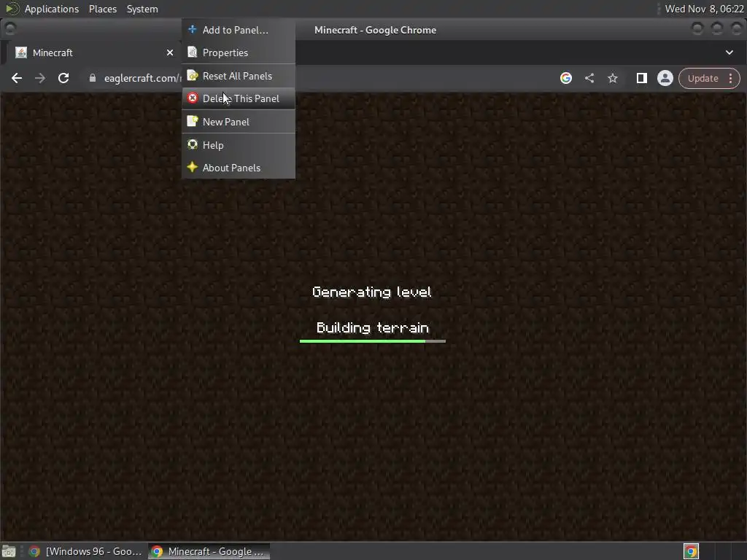The width and height of the screenshot is (747, 560).
Task: Click the clock Wed Nov 8, 06:22
Action: tap(704, 9)
